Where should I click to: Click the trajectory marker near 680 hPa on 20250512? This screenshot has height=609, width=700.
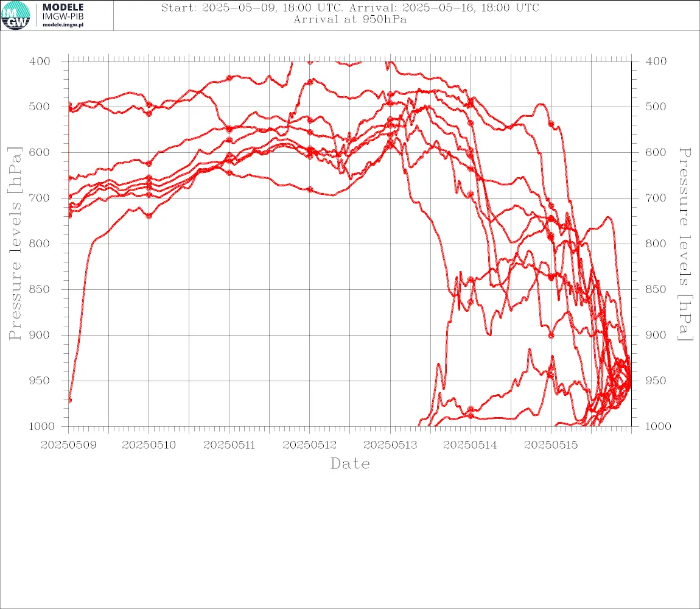[310, 189]
